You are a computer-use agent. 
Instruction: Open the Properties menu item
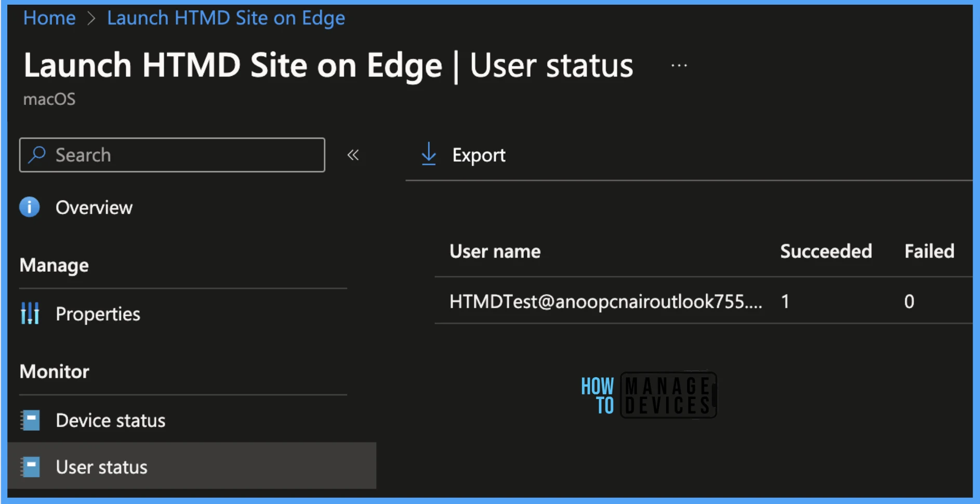pyautogui.click(x=98, y=314)
